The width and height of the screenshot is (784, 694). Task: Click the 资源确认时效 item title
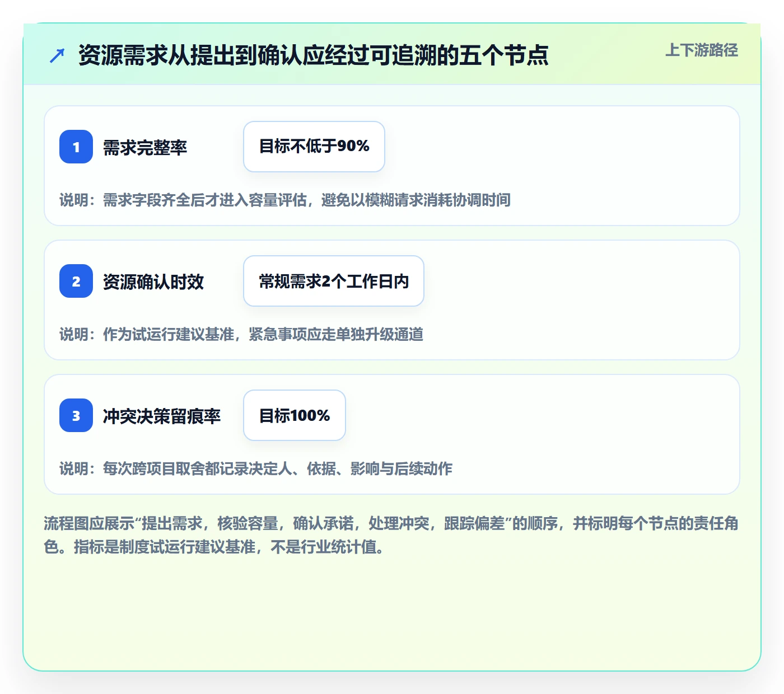pyautogui.click(x=153, y=282)
